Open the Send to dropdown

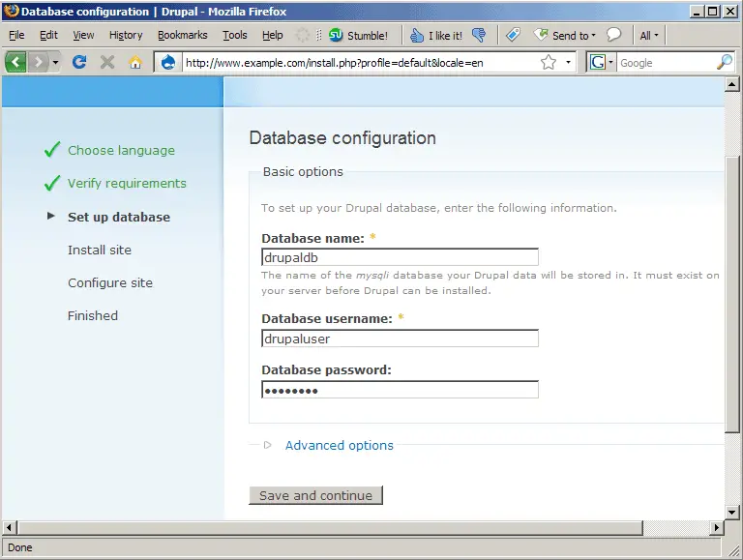click(564, 36)
